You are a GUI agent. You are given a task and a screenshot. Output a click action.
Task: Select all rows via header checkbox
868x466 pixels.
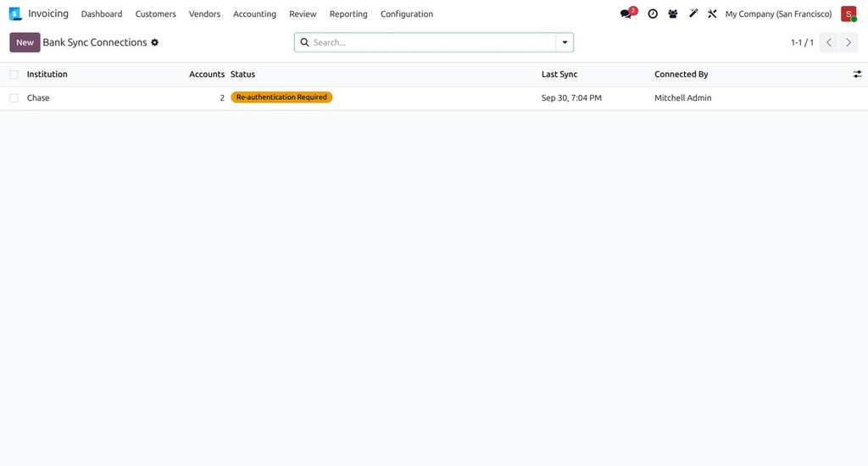(14, 75)
